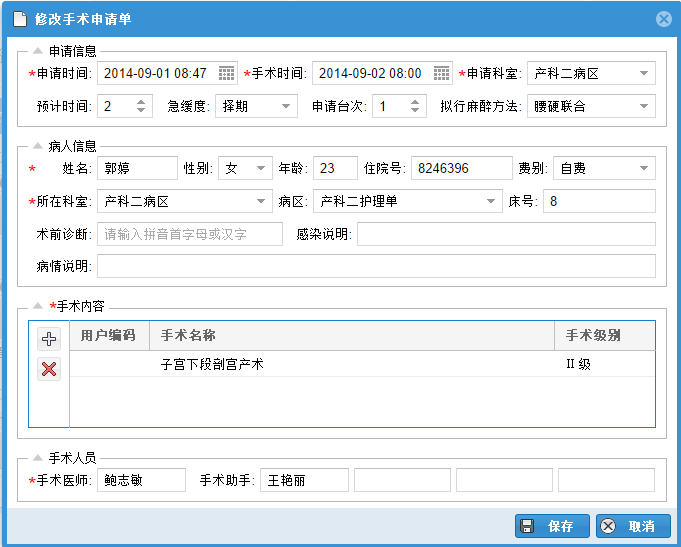Click the 保存 button

(x=552, y=526)
